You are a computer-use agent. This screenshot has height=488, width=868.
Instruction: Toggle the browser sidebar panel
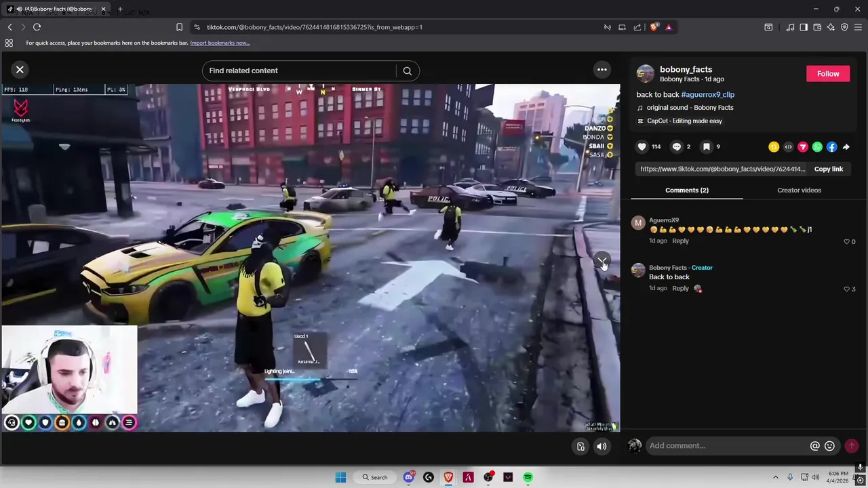point(804,27)
